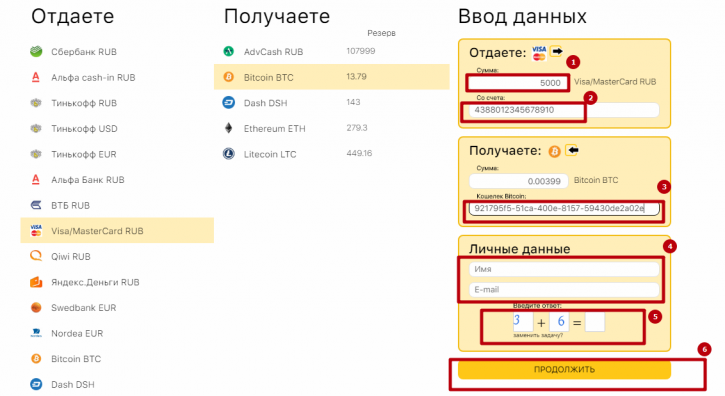Click the Swedbank EUR icon
Viewport: 725px width, 396px height.
[36, 307]
